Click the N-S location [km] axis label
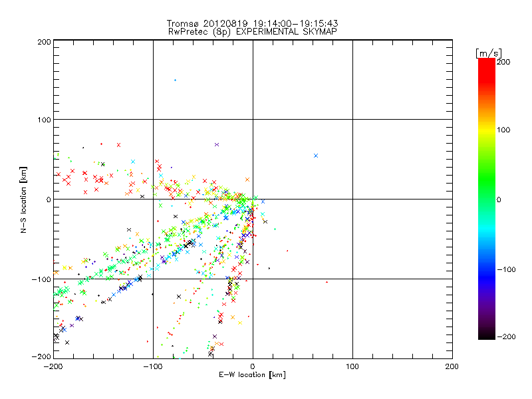Image resolution: width=532 pixels, height=399 pixels. 23,200
